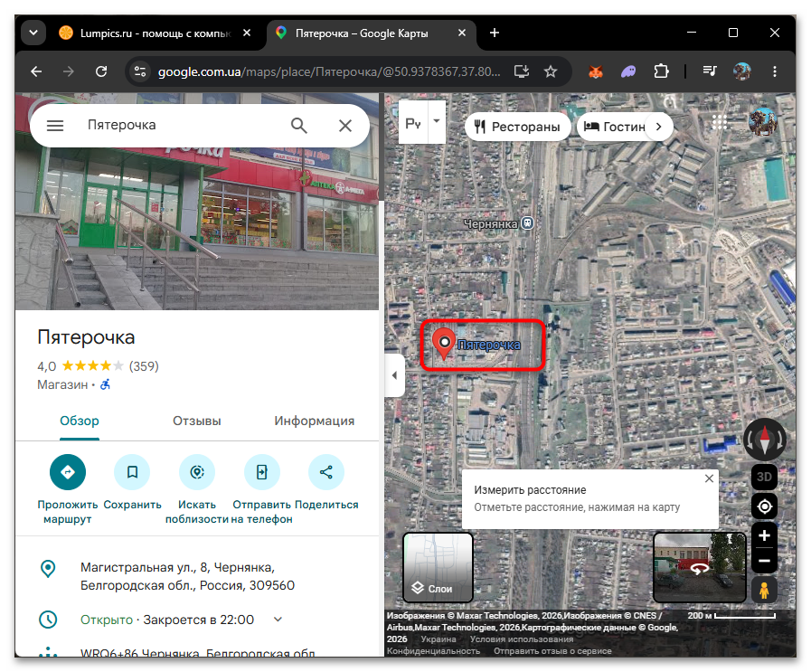Open the tab search dropdown
Image resolution: width=811 pixels, height=672 pixels.
pyautogui.click(x=33, y=33)
